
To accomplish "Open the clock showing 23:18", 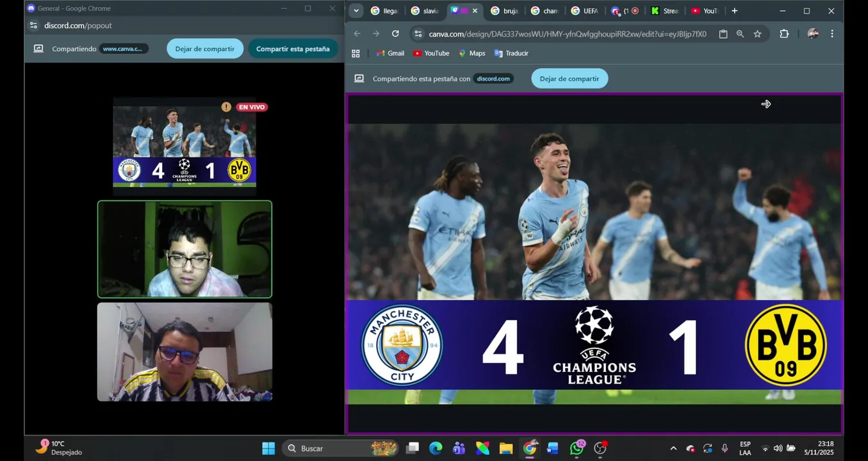I will coord(819,448).
